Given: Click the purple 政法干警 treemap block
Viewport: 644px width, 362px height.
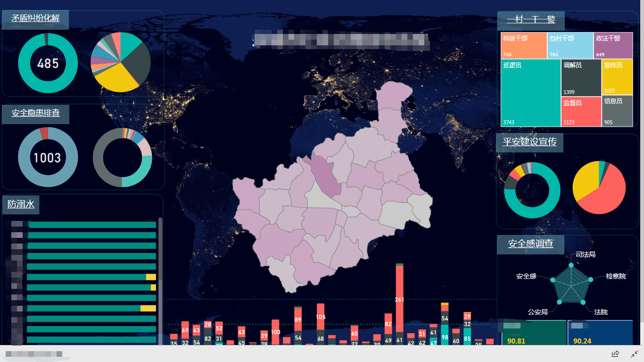Looking at the screenshot, I should coord(612,46).
